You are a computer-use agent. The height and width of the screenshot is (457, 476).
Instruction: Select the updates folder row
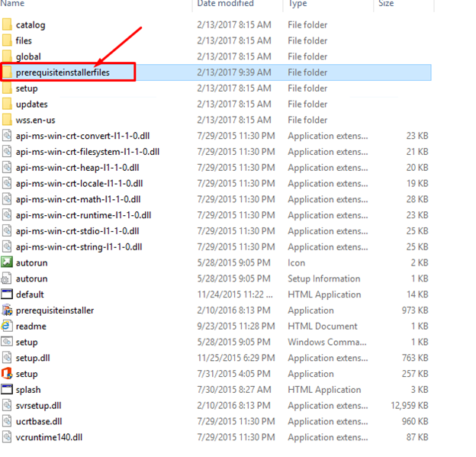click(x=31, y=104)
